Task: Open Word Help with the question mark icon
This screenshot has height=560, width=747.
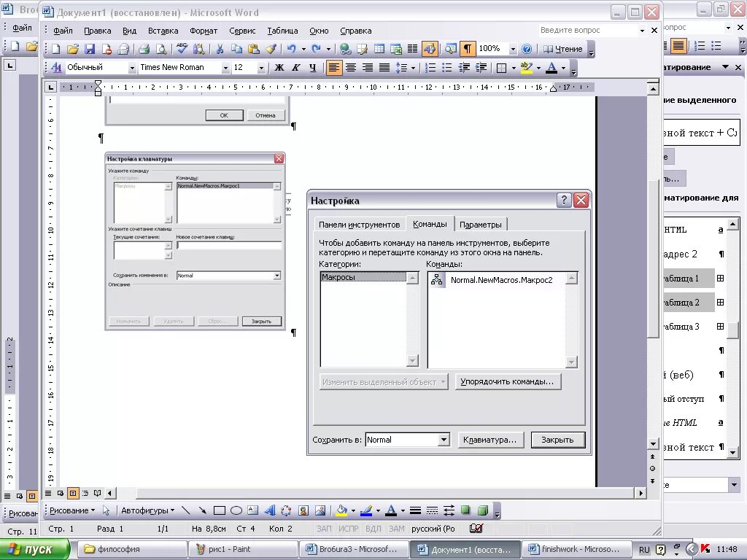Action: tap(527, 49)
